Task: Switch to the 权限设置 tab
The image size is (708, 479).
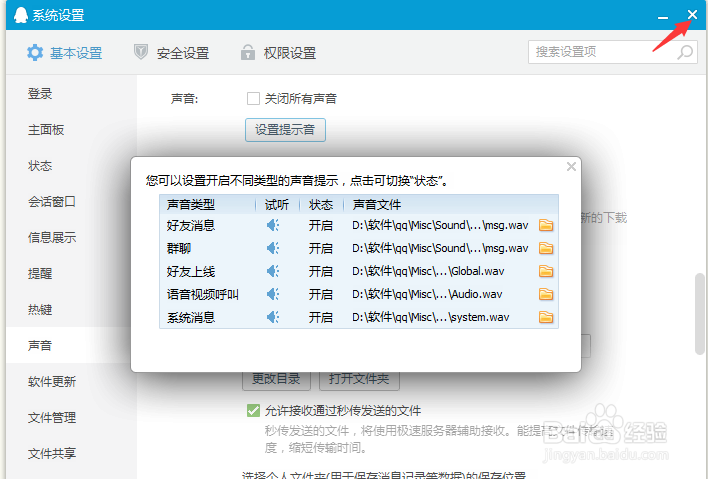Action: pos(278,53)
